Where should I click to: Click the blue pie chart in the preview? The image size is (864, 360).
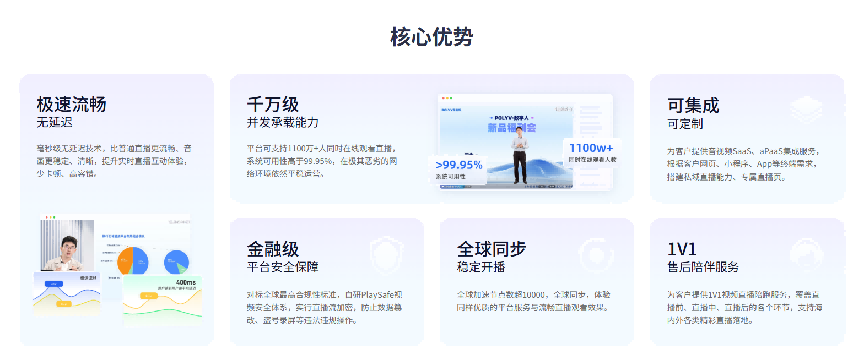[176, 262]
